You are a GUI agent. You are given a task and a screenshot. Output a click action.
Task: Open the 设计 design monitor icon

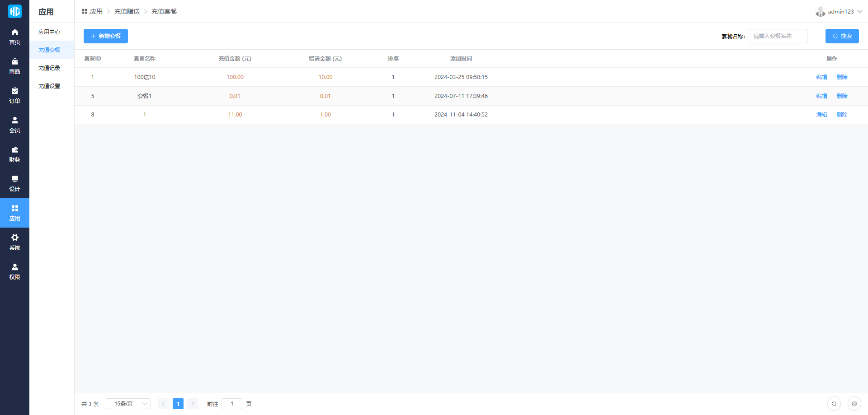(14, 179)
